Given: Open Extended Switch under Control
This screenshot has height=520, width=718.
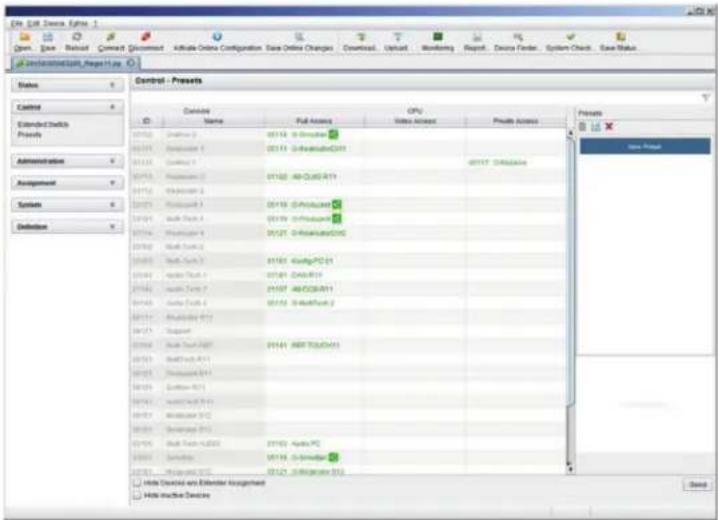Looking at the screenshot, I should (x=43, y=125).
